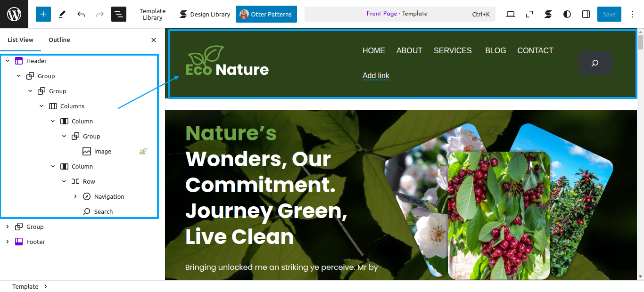Click the search icon in site header
Screen dimensions: 644x292
point(595,63)
